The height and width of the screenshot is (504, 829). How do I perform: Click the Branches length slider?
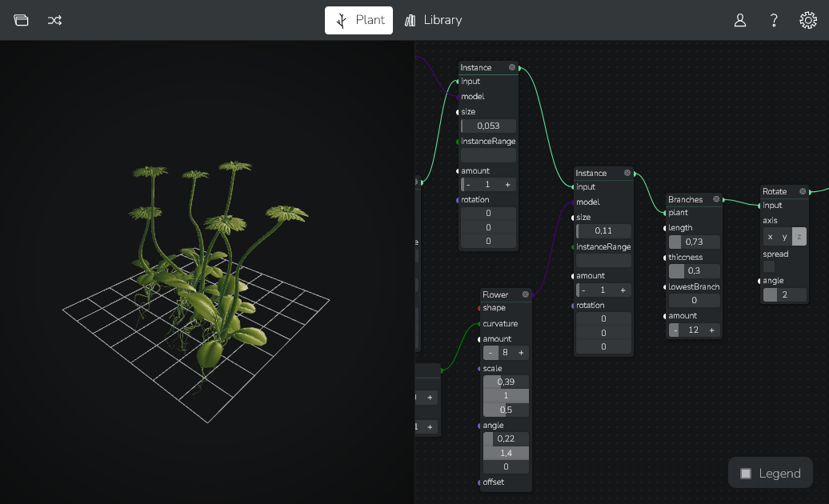point(694,242)
